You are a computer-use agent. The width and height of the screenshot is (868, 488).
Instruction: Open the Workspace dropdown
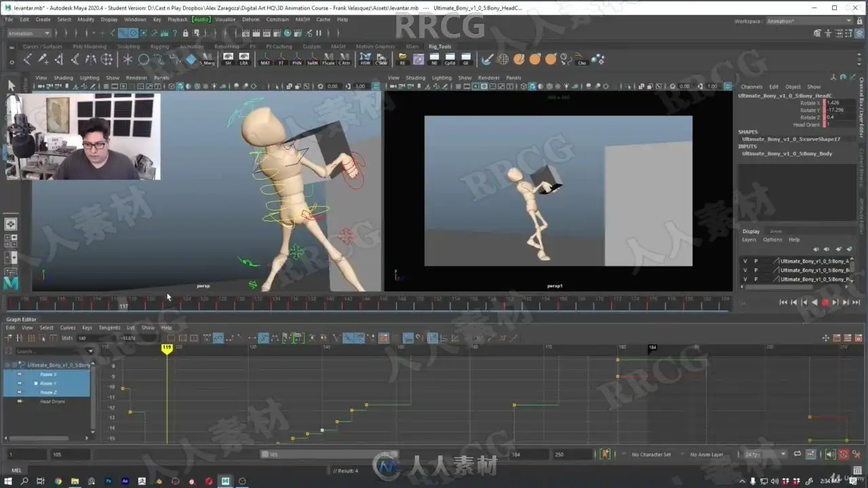tap(808, 21)
